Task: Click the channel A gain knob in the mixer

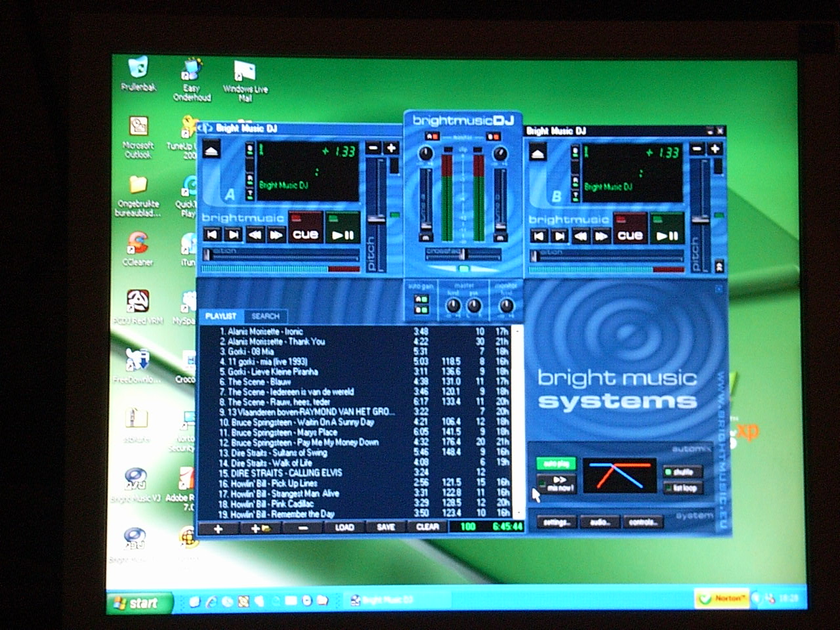Action: pyautogui.click(x=426, y=154)
